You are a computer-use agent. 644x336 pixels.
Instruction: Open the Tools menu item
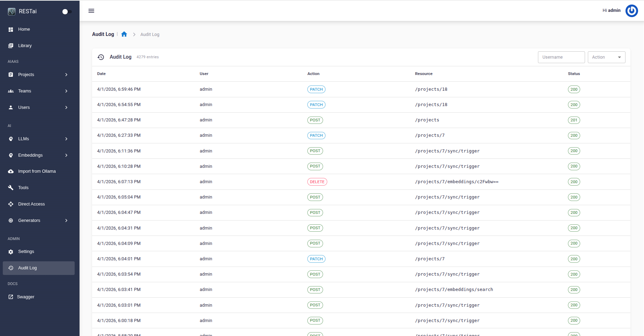[x=39, y=188]
